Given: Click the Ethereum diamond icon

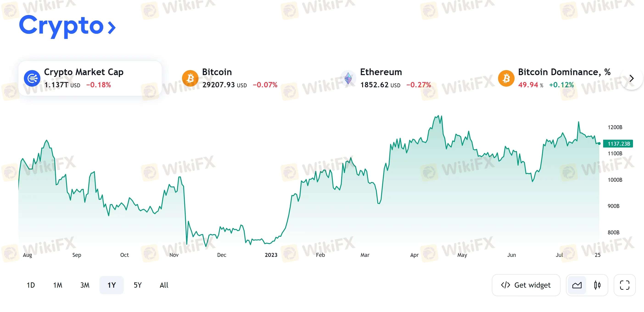Looking at the screenshot, I should coord(348,78).
